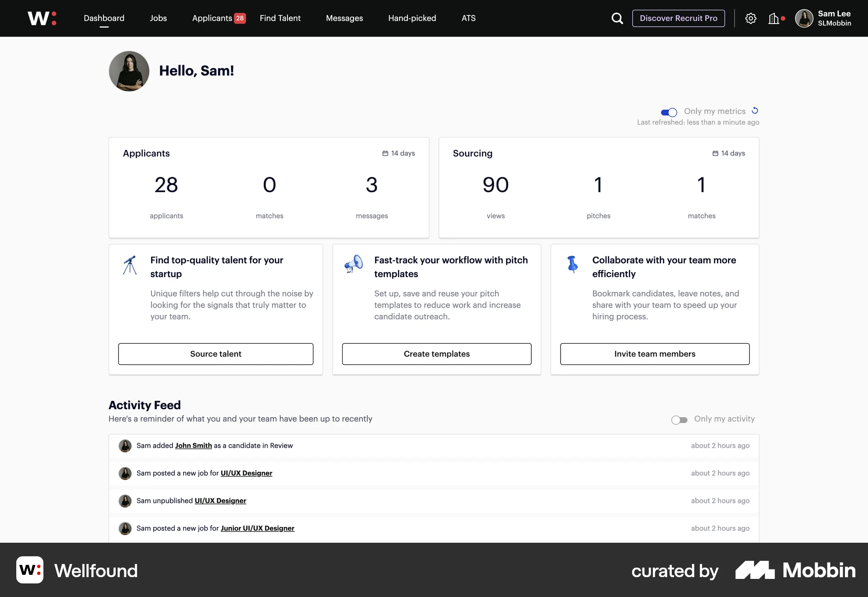Screen dimensions: 868x597
Task: Click the telescope icon on the talent card
Action: (x=130, y=265)
